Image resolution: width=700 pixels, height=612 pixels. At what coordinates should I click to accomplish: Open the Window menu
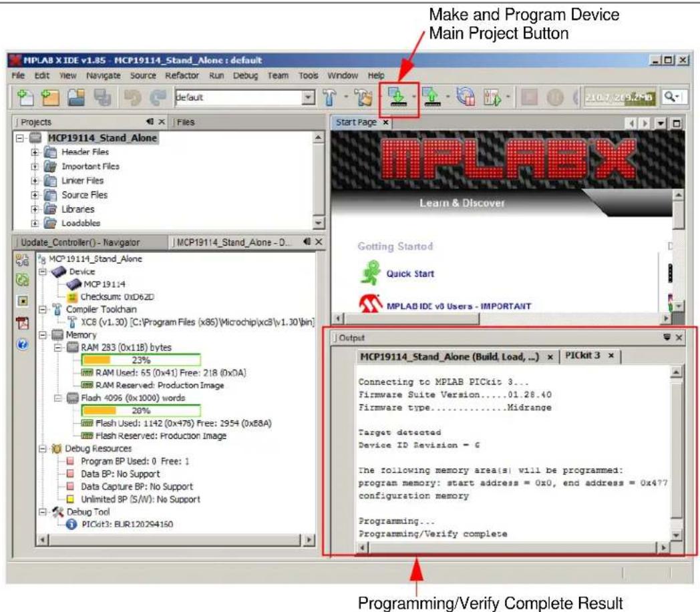click(343, 75)
